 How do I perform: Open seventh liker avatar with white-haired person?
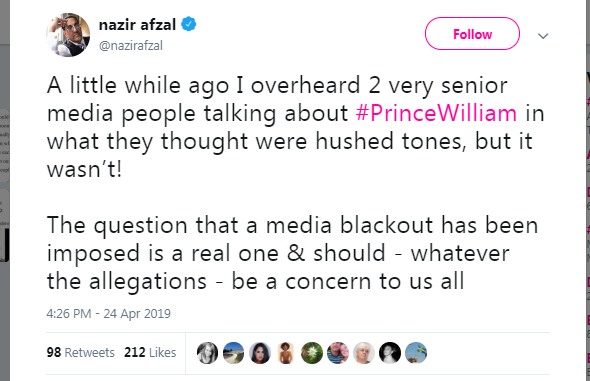pyautogui.click(x=364, y=353)
